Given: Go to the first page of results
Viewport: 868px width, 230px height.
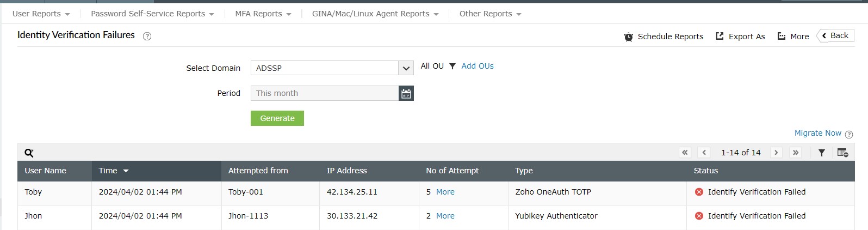Looking at the screenshot, I should (x=685, y=153).
